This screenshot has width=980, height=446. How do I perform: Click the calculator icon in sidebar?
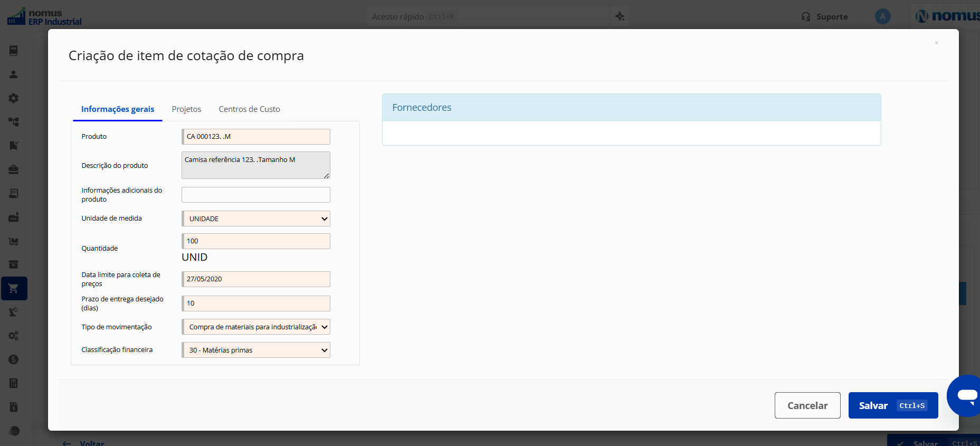tap(14, 383)
